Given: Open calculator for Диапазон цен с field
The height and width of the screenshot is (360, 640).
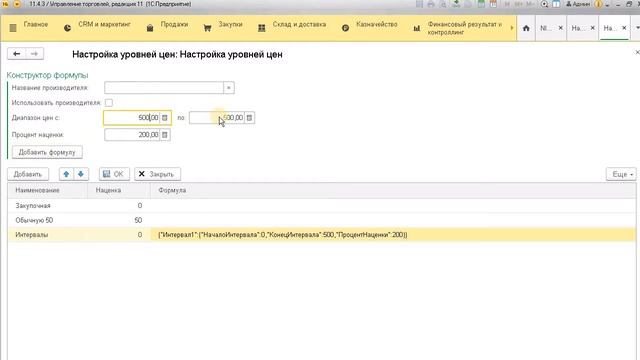Looking at the screenshot, I should [165, 118].
